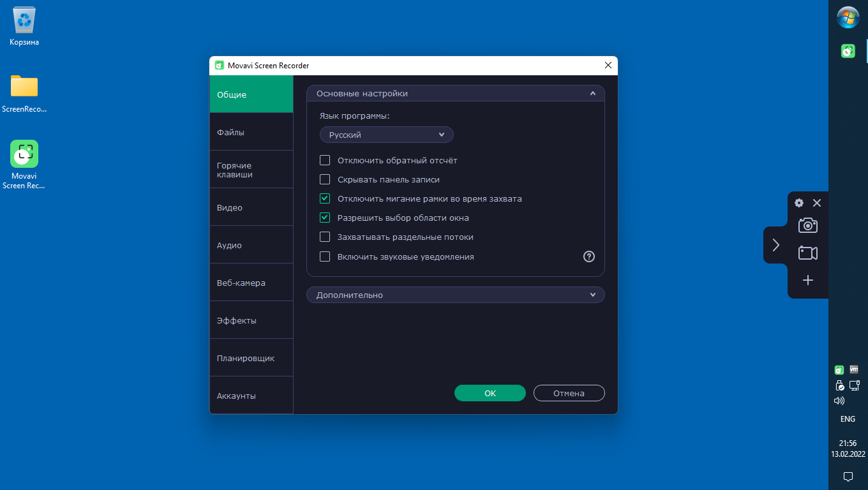Open the 'Горячие клавиши' tab

coord(251,170)
